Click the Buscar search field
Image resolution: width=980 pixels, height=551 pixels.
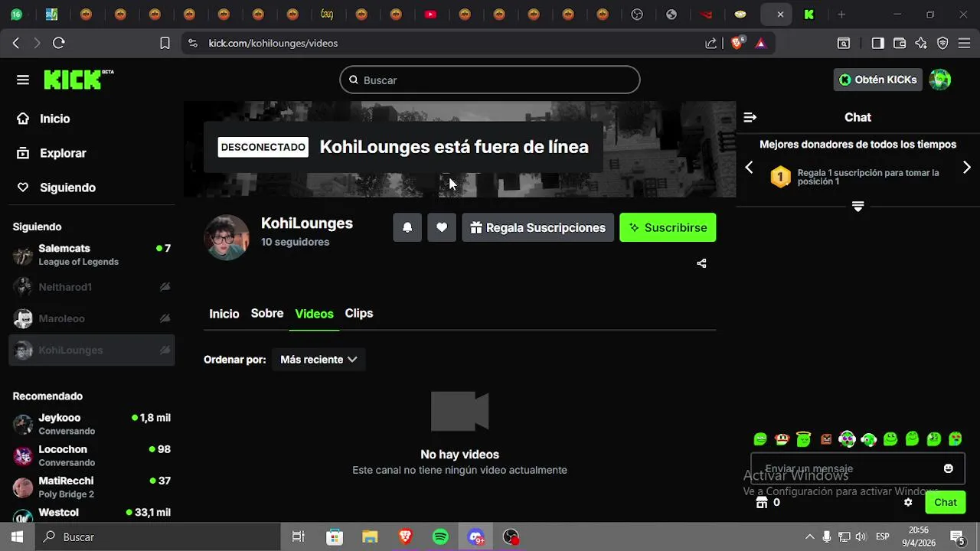pos(490,80)
